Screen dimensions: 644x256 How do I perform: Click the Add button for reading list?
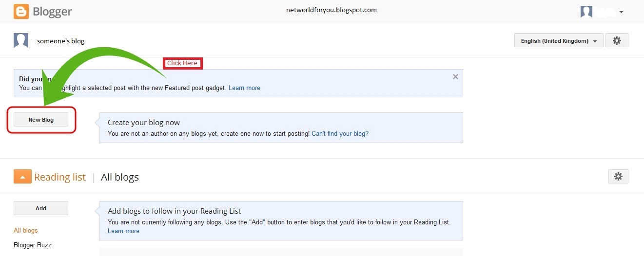[41, 208]
